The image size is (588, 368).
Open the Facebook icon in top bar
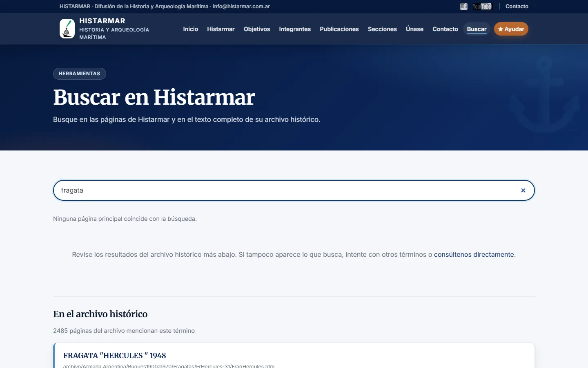[464, 7]
